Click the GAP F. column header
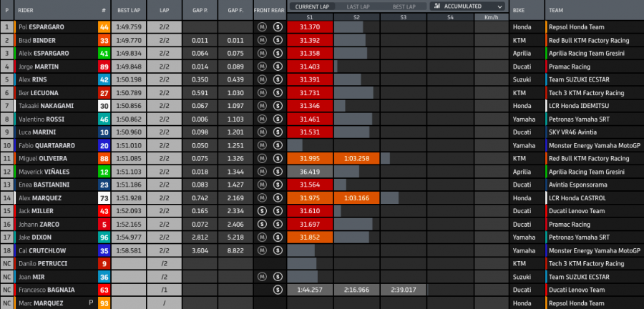The width and height of the screenshot is (644, 309). click(x=235, y=11)
